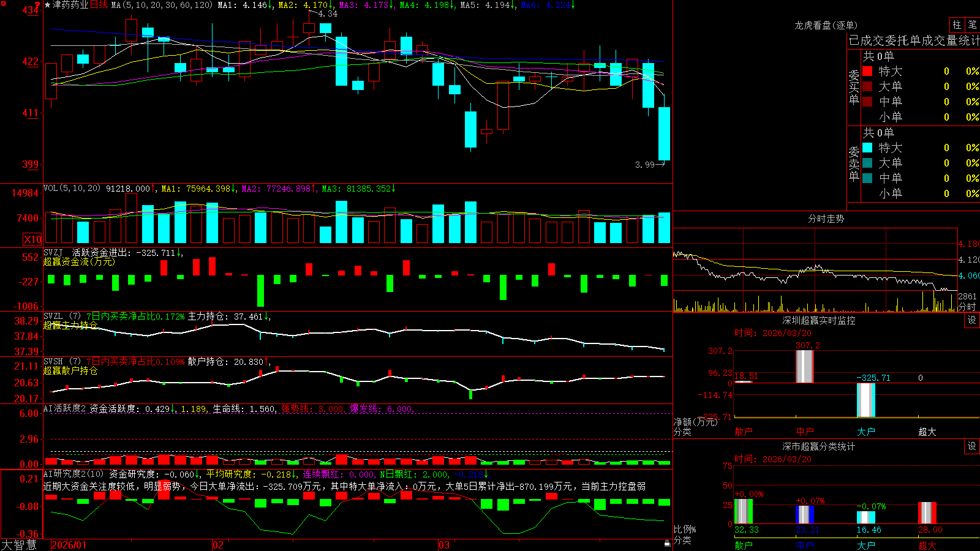The image size is (980, 551).
Task: Open 设 settings for 深市超赢分类统计
Action: click(972, 446)
